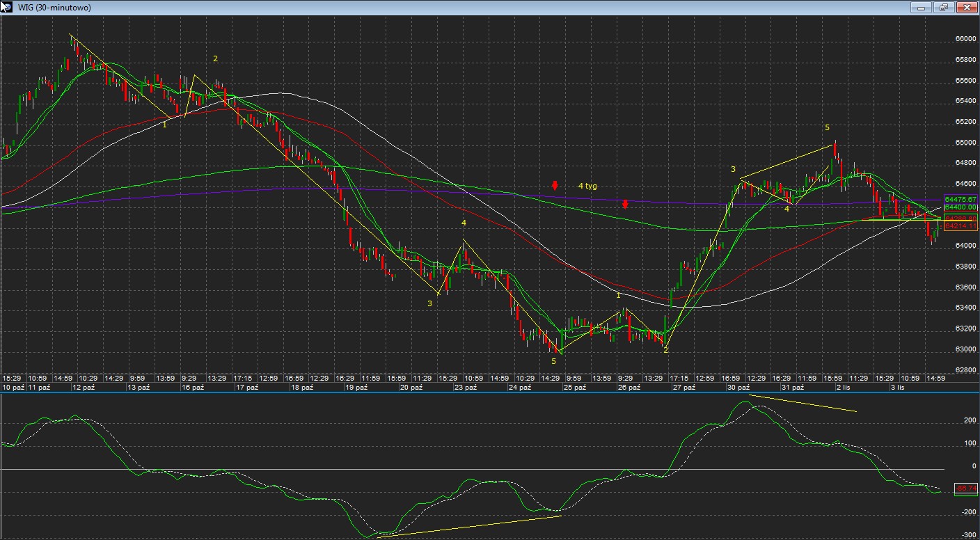Click the '16 paź' date label
This screenshot has width=980, height=540.
tap(193, 387)
